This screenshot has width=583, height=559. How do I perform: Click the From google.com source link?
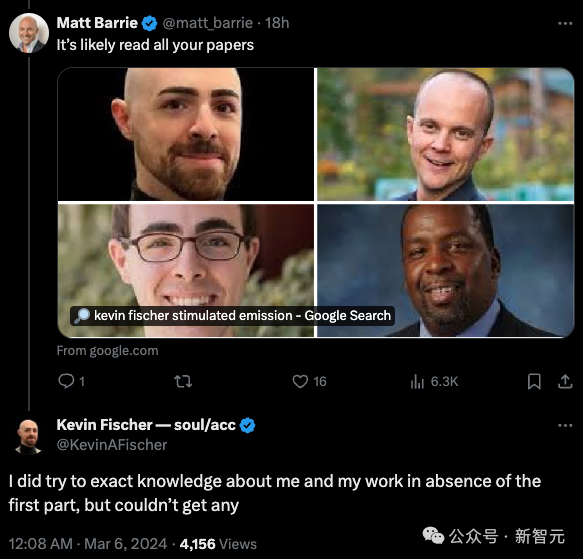tap(107, 350)
